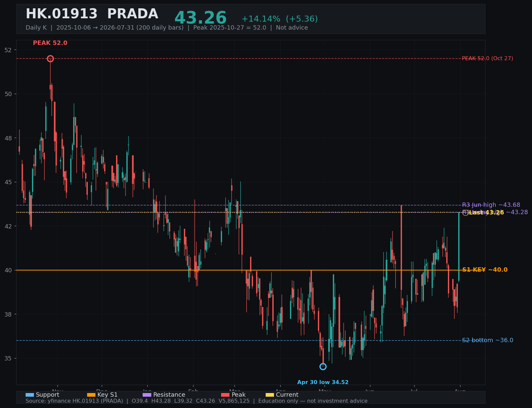This screenshot has width=532, height=408.
Task: Click the 'S1 KEY ~40.0' support label
Action: (x=485, y=270)
